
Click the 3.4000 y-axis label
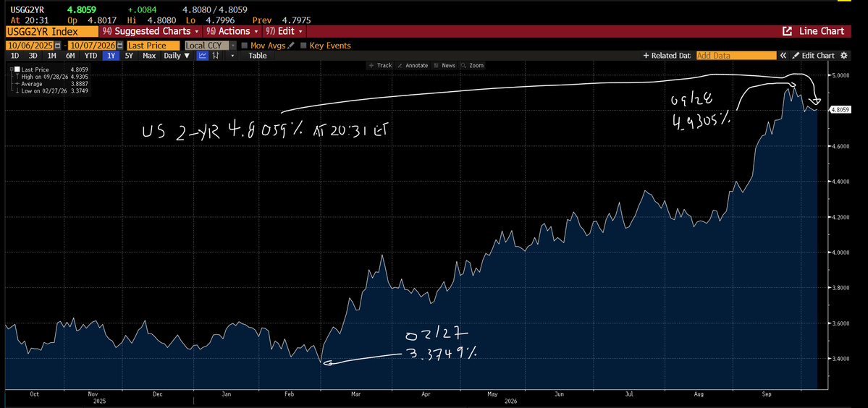841,359
